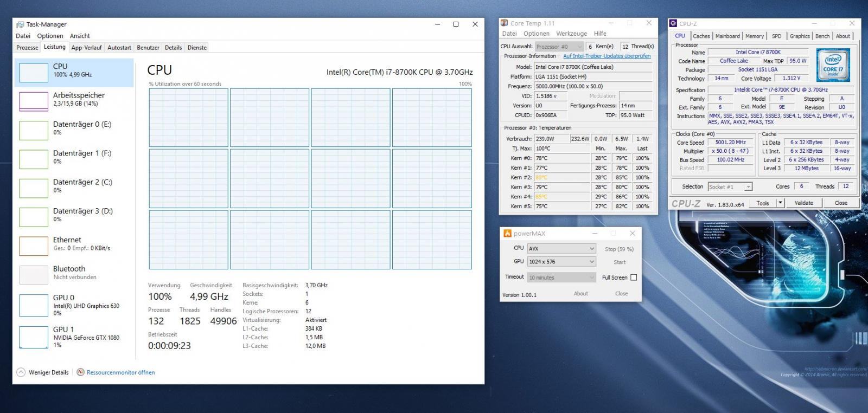Switch to the Mainboard tab in CPU-Z
The width and height of the screenshot is (868, 413).
727,36
